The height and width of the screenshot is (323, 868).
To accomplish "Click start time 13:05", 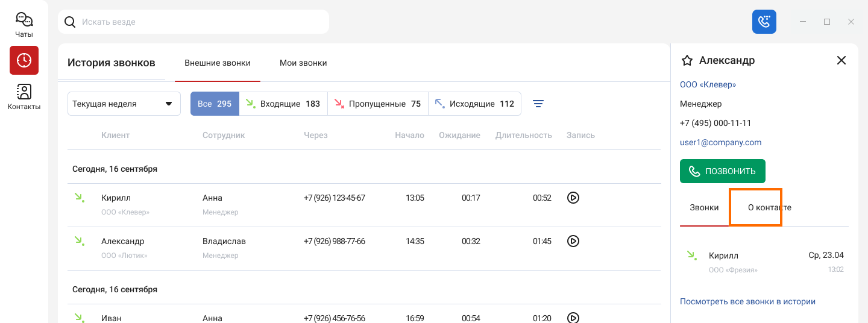I will (415, 198).
